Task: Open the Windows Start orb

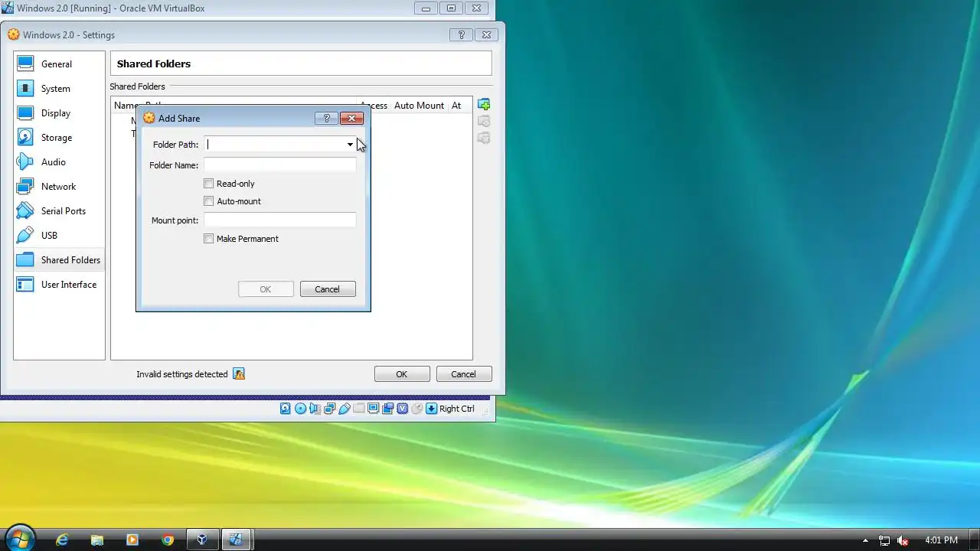Action: 20,539
